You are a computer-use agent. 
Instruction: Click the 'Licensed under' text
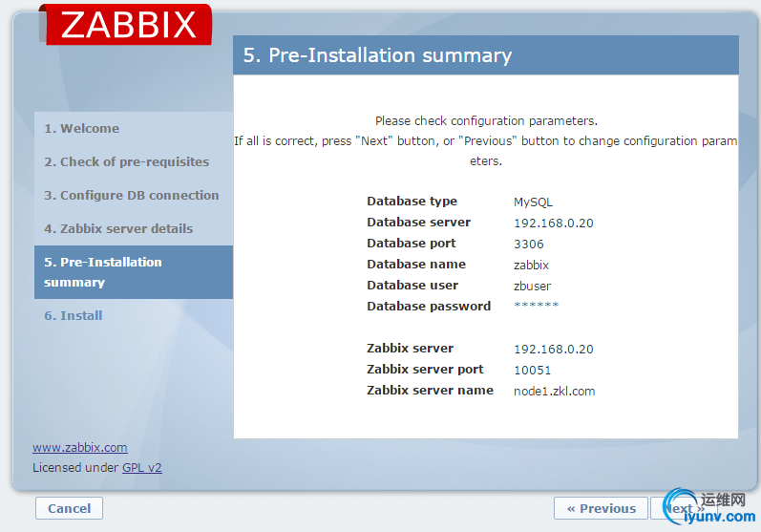(75, 467)
